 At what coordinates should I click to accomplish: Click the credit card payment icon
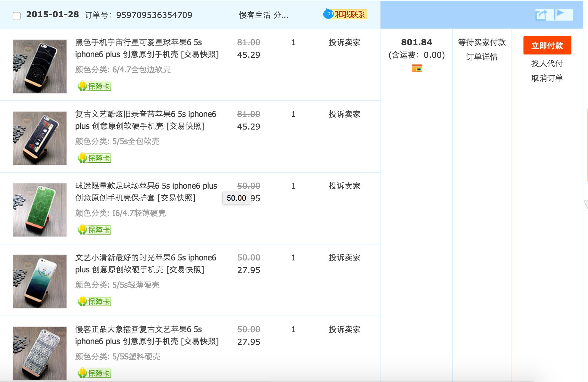(417, 68)
